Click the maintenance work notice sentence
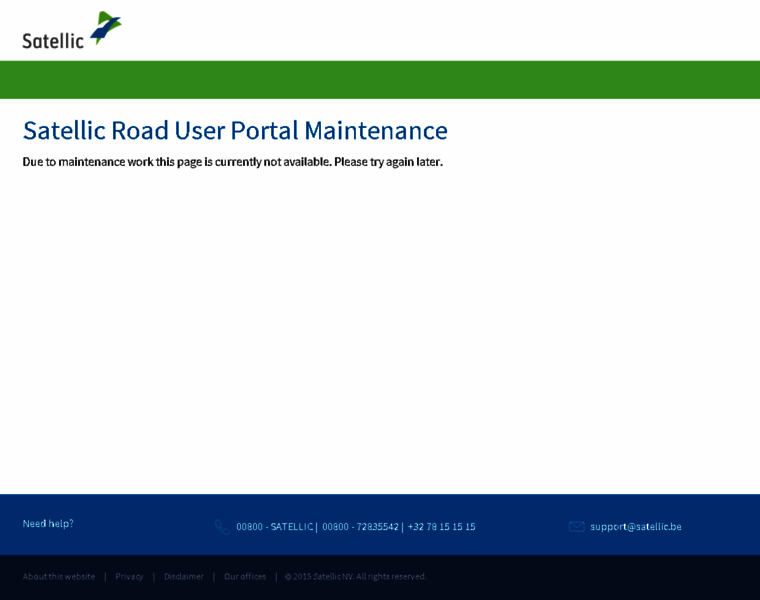 (x=233, y=162)
